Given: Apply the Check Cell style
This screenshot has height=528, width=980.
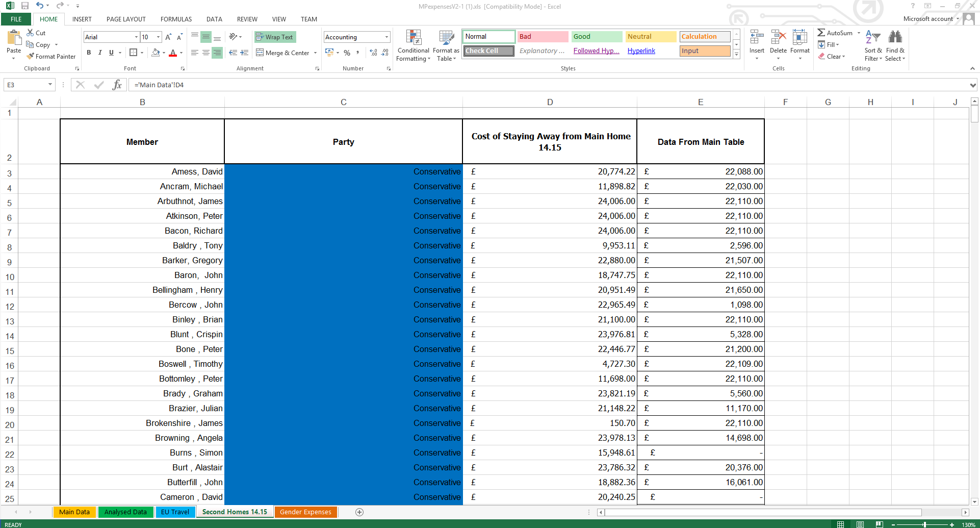Looking at the screenshot, I should coord(488,51).
